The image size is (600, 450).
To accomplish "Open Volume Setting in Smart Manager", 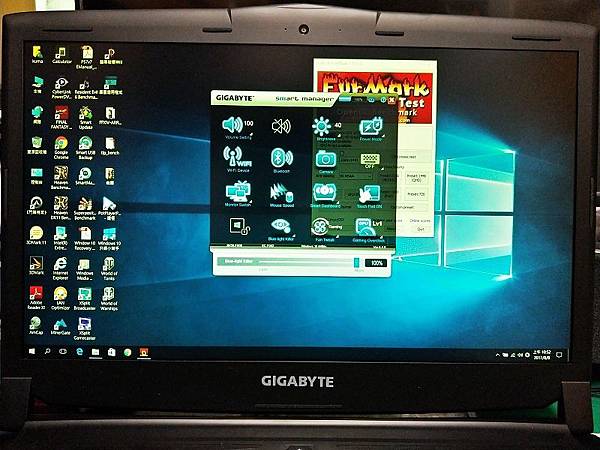I will point(238,127).
